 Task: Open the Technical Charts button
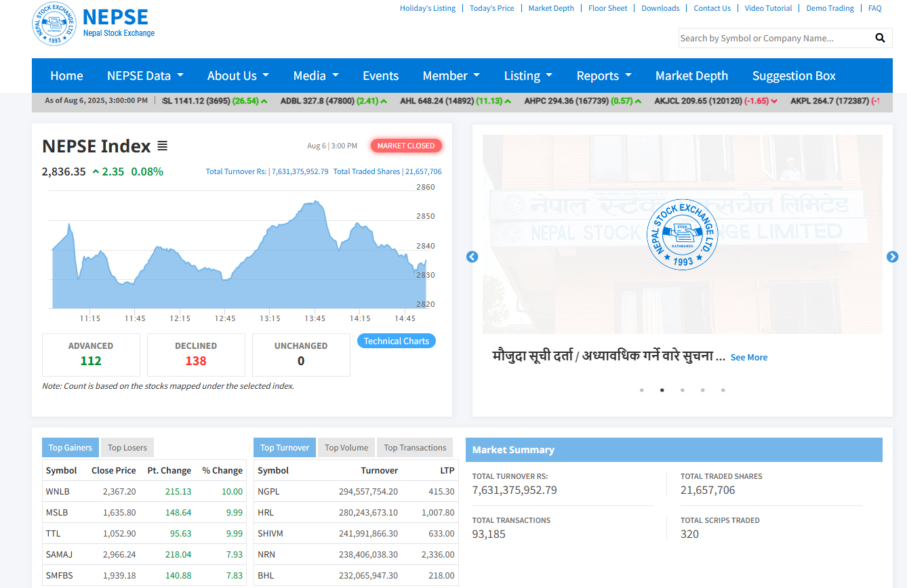click(x=397, y=341)
